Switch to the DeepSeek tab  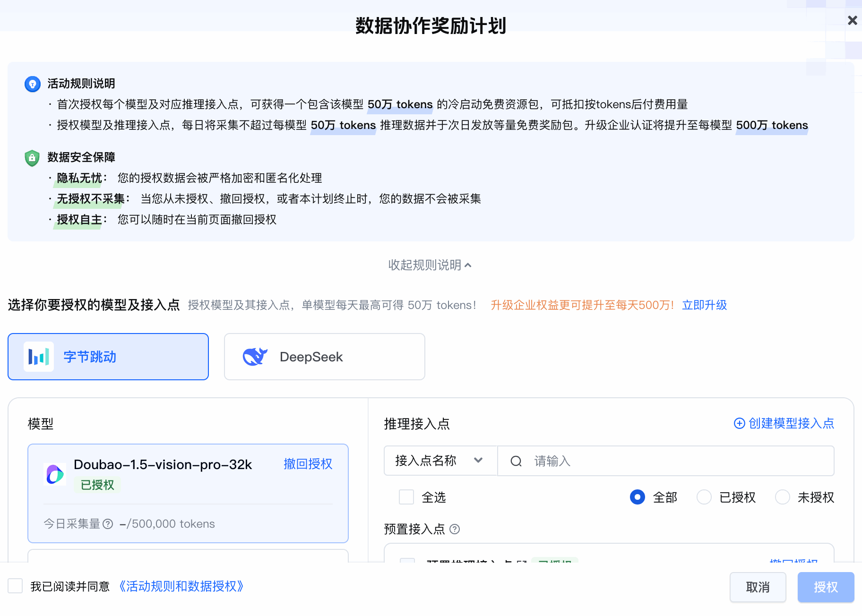click(324, 357)
